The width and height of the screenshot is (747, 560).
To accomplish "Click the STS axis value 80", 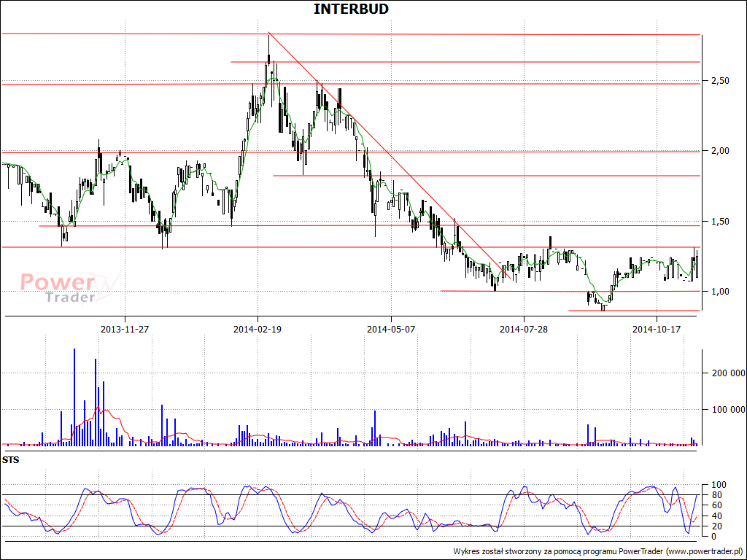I will (x=716, y=495).
